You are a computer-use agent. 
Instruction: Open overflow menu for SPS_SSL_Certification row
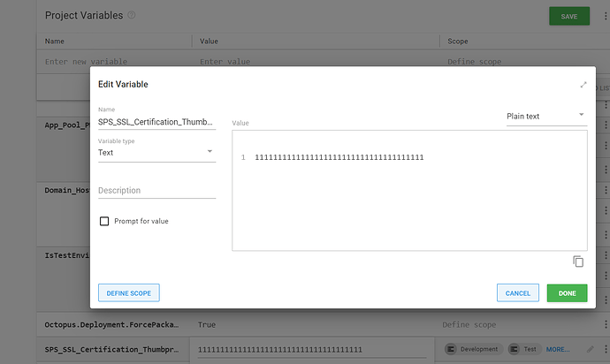(605, 350)
